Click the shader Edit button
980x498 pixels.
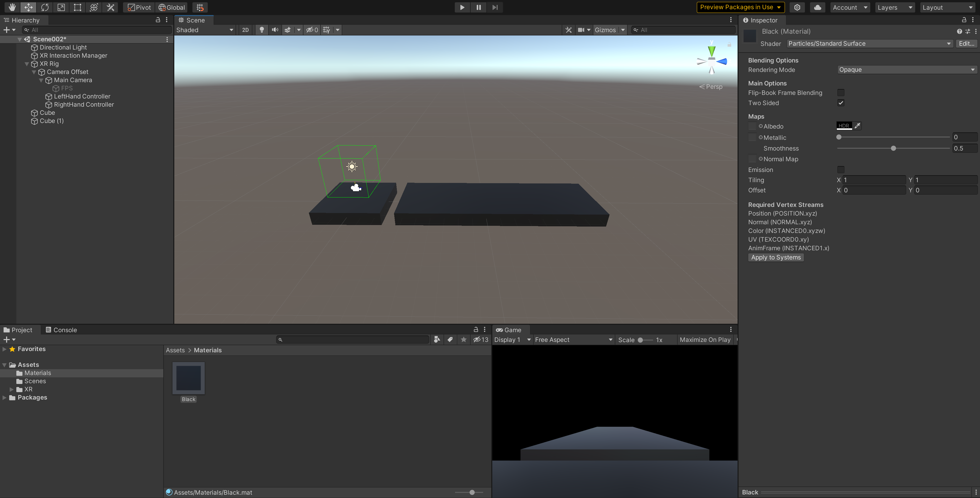[x=966, y=43]
